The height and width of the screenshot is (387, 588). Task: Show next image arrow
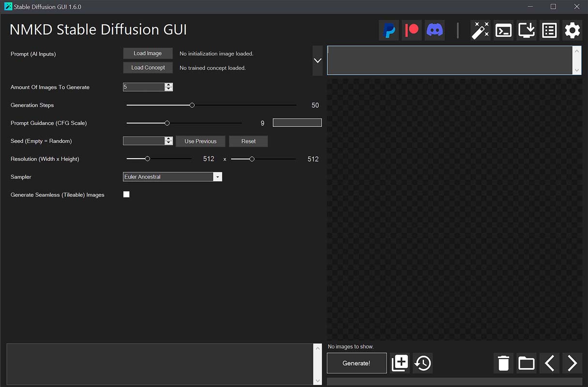pos(572,363)
